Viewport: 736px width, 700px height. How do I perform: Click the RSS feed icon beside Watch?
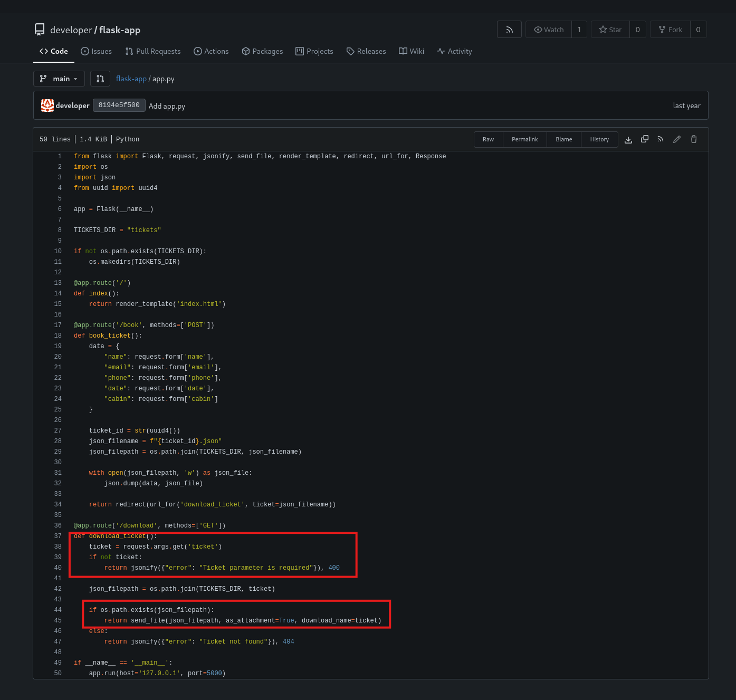509,30
